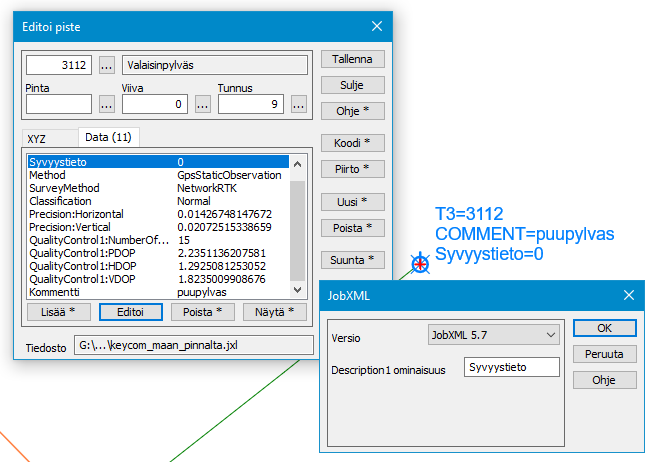Click the survey point marker on the map
657x462 pixels.
421,264
